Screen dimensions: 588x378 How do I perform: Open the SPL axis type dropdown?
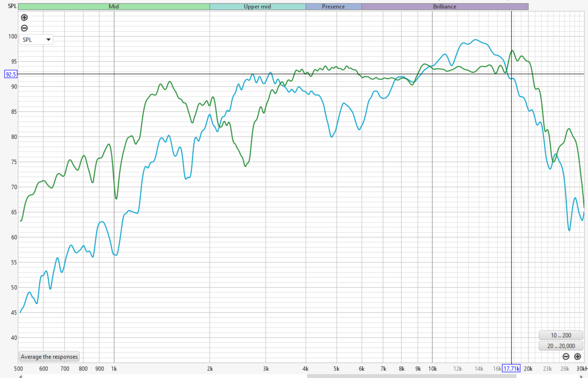pos(36,40)
